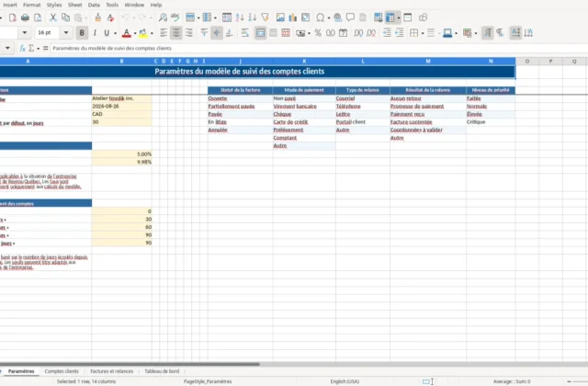Select the Clone Formatting paintbrush icon
Screen dimensions: 588x386
(98, 17)
